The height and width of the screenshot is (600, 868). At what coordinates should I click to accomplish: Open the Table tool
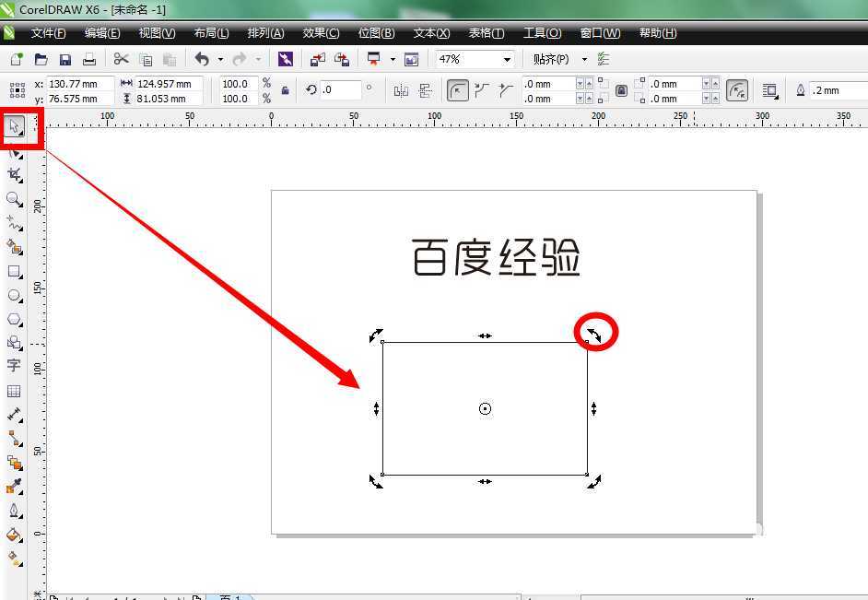click(x=15, y=391)
